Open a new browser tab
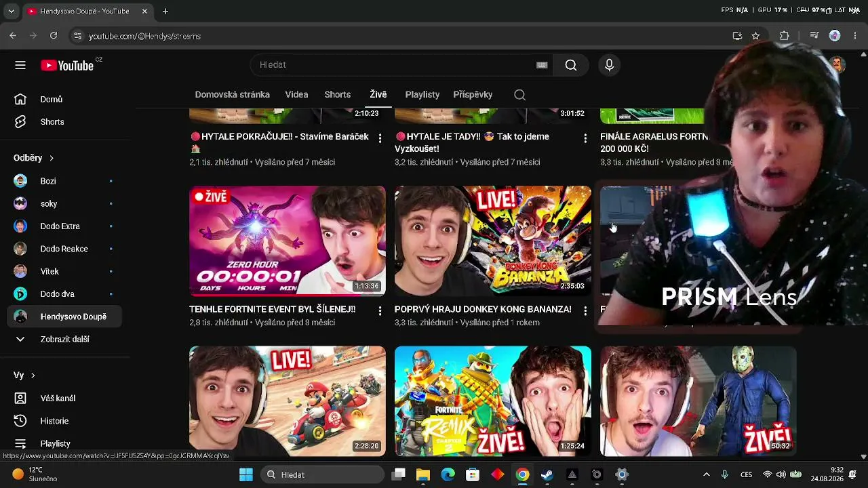The image size is (868, 488). coord(165,12)
